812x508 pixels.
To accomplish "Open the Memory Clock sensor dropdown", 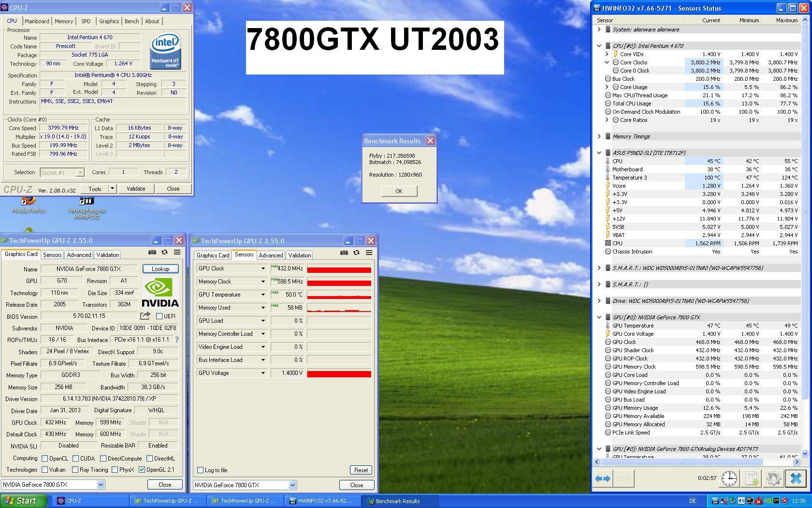I will tap(263, 282).
